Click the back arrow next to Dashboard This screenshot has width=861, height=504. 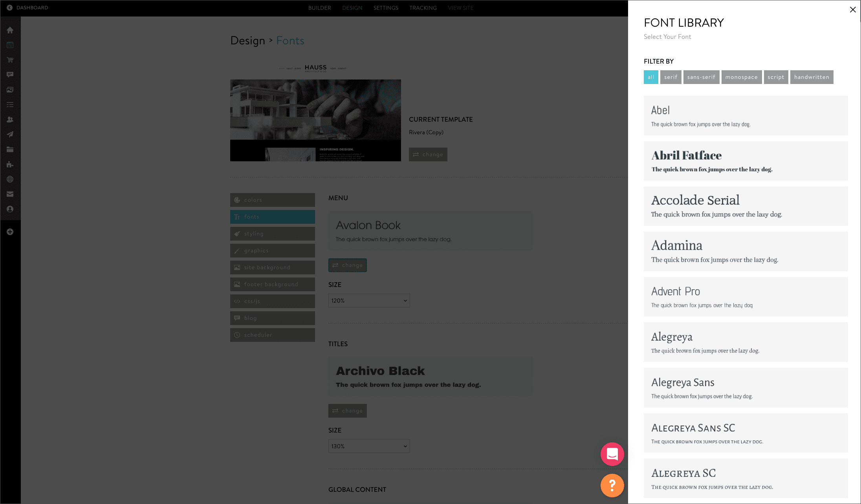click(x=9, y=7)
